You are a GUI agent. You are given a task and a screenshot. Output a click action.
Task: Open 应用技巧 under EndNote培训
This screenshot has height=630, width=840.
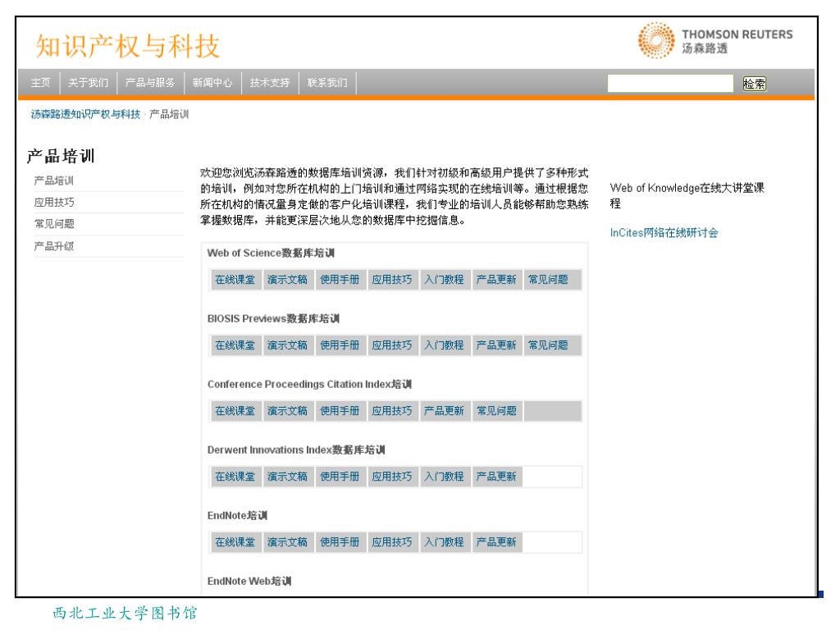coord(392,542)
